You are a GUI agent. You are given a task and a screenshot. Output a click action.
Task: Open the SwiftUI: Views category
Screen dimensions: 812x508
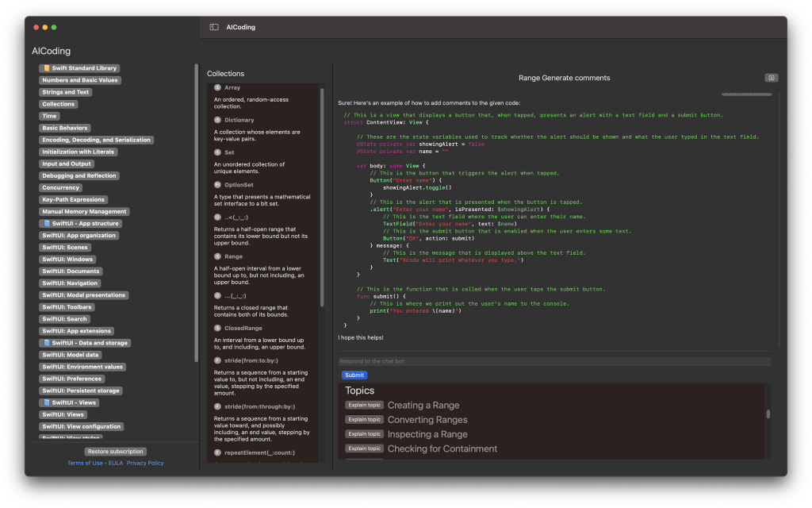tap(63, 414)
